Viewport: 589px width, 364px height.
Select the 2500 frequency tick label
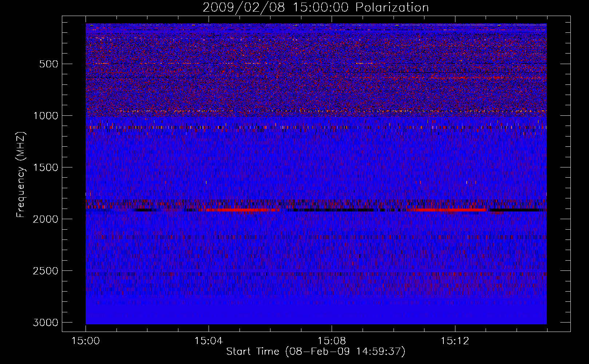point(46,271)
